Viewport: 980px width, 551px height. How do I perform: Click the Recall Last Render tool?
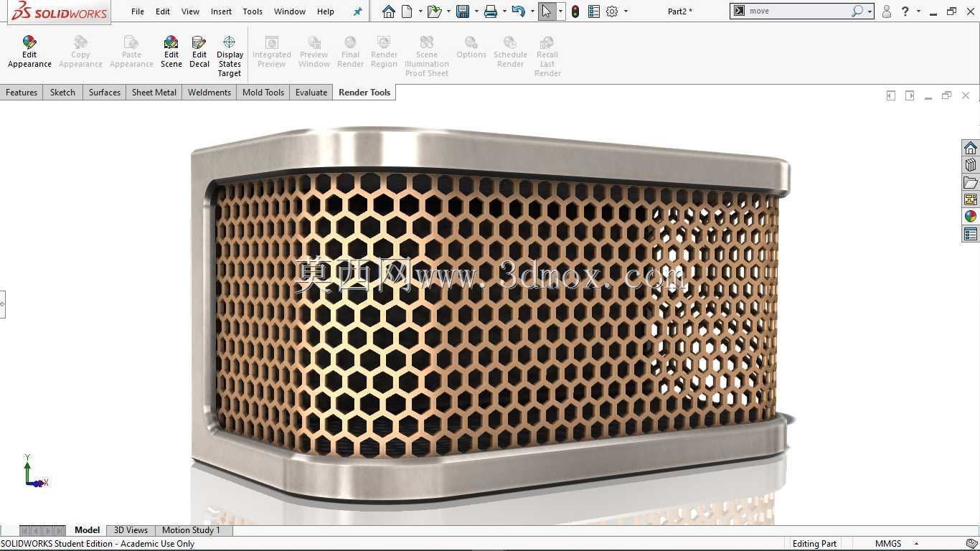point(547,57)
